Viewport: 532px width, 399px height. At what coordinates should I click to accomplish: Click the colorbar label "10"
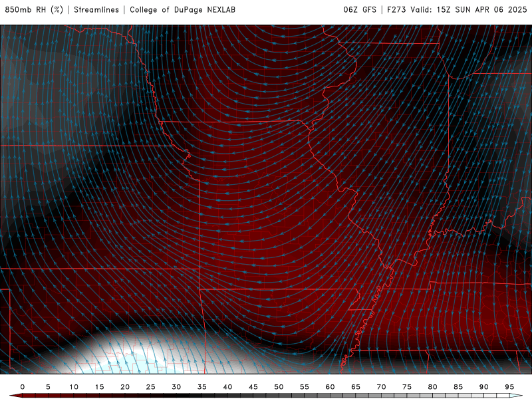pyautogui.click(x=74, y=387)
